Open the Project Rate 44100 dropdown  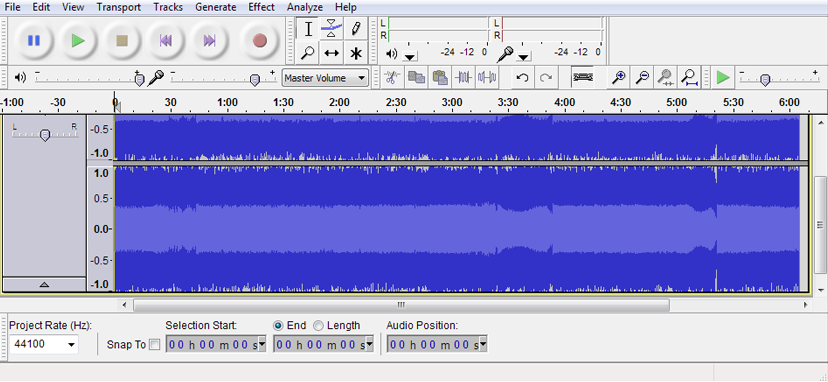point(71,344)
